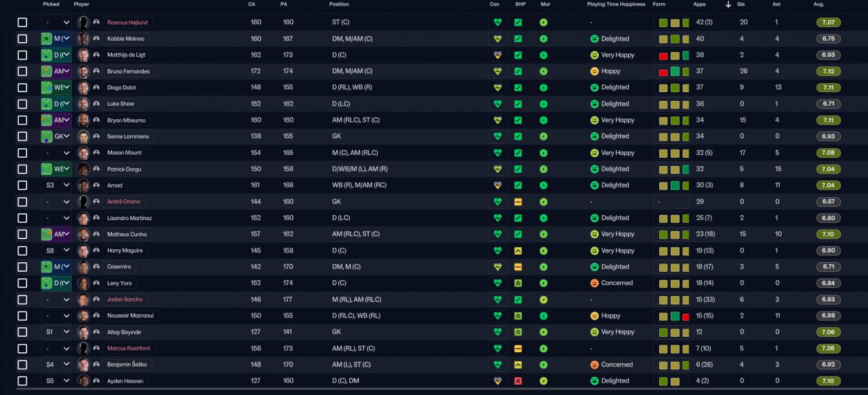Click Casemiro's condition heart icon

coord(498,267)
